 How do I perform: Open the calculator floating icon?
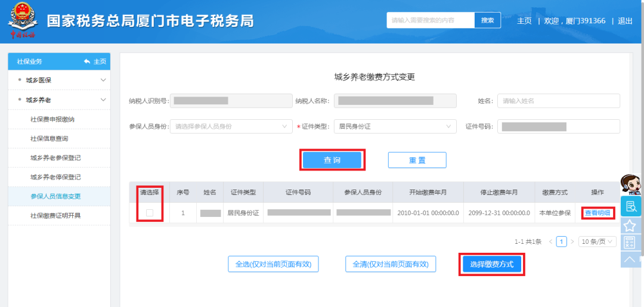click(630, 242)
